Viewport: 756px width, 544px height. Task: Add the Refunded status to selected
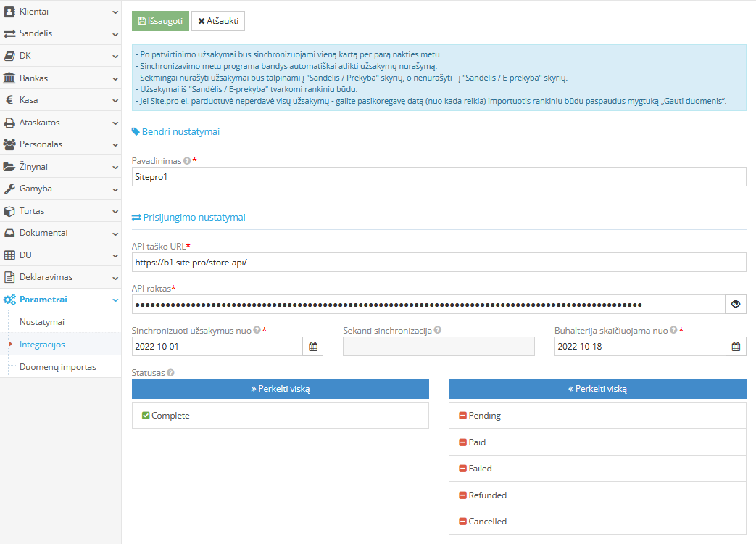click(x=597, y=495)
